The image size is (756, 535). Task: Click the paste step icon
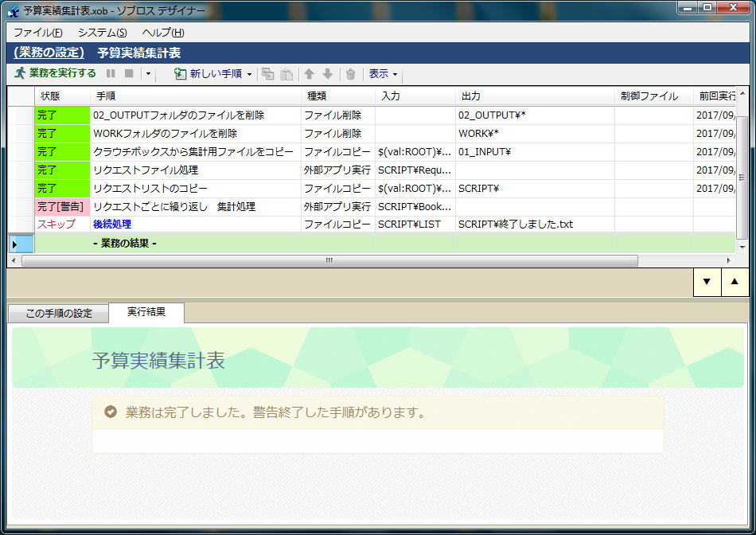click(x=286, y=74)
